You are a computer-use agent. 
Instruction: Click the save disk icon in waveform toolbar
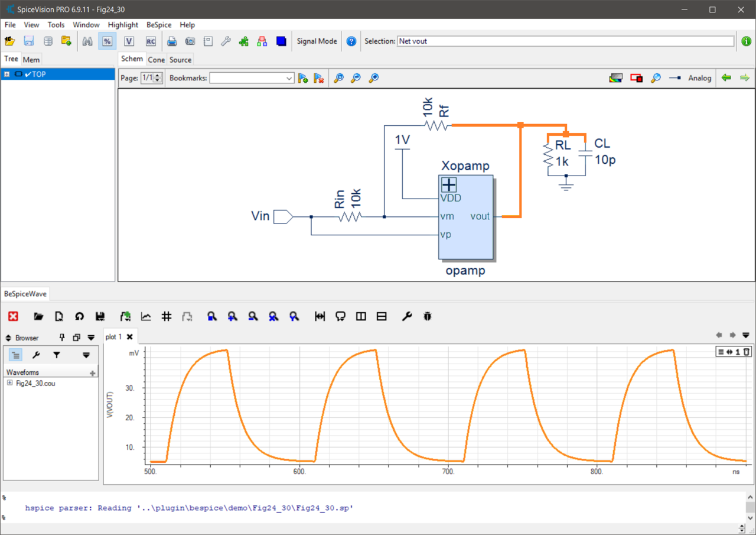(x=100, y=317)
